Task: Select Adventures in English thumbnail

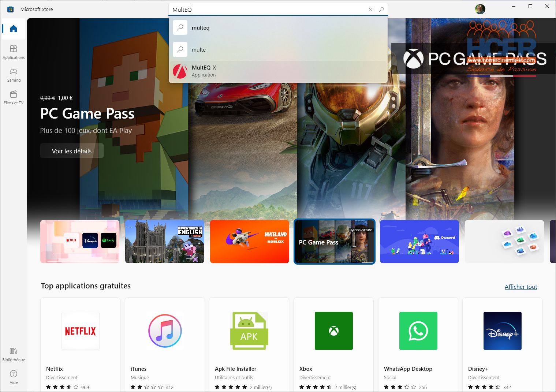Action: pyautogui.click(x=165, y=242)
